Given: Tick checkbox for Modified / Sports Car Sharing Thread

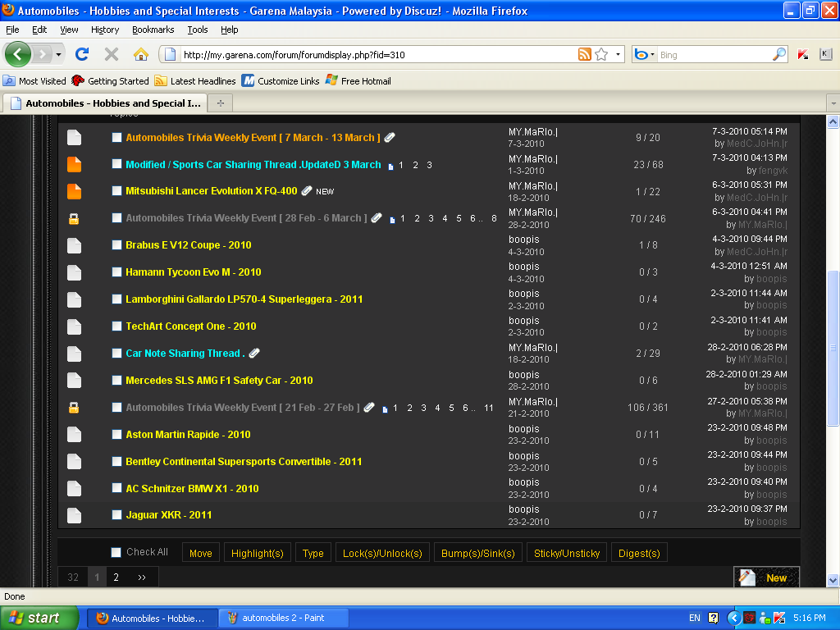Looking at the screenshot, I should pos(116,164).
